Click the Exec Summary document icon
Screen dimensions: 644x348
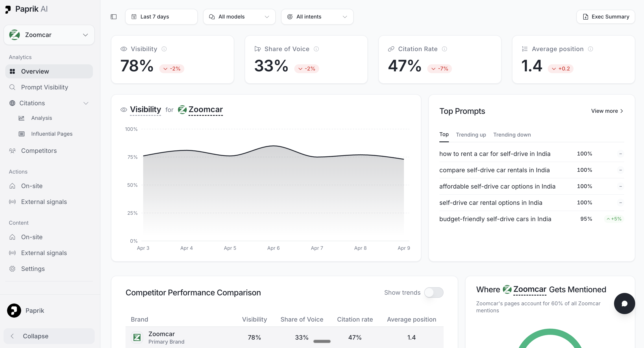coord(585,17)
